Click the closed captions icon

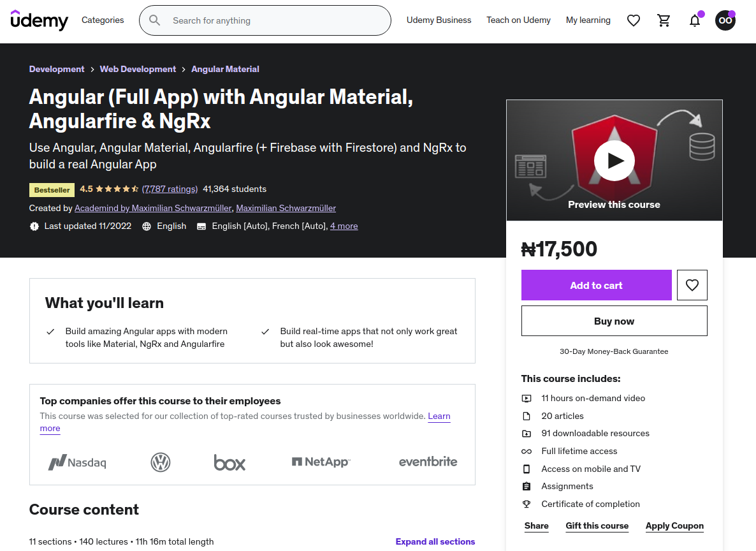click(201, 226)
